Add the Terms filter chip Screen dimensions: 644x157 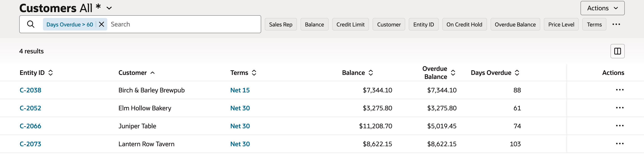coord(594,25)
